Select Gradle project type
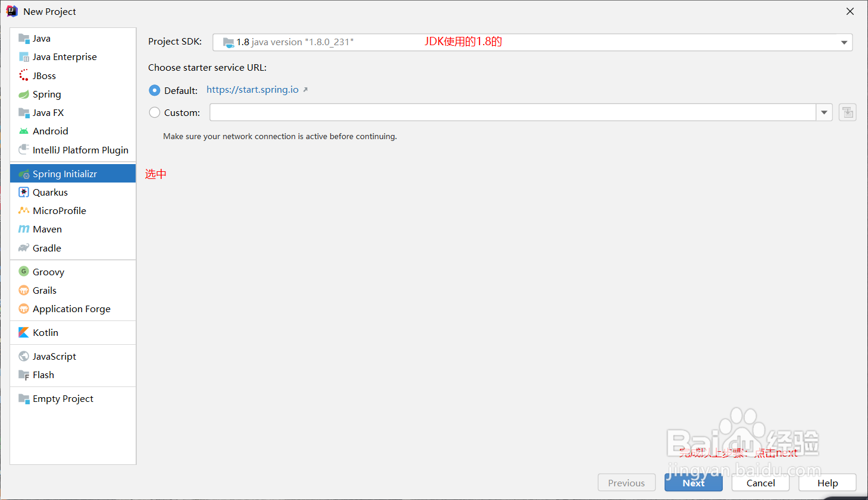Viewport: 868px width, 500px height. pyautogui.click(x=73, y=248)
